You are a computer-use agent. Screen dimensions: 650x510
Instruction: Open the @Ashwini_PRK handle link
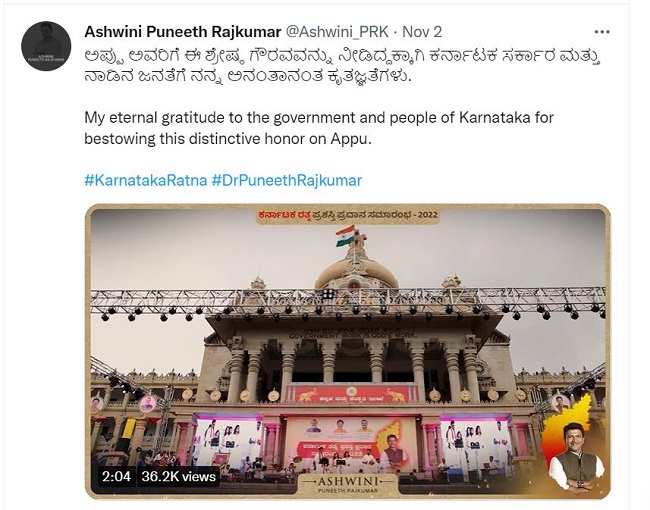(x=337, y=32)
